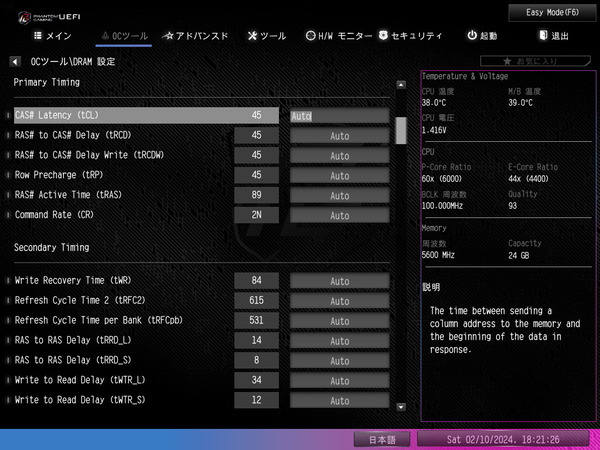Open the Auto dropdown for Command Rate (CR)
This screenshot has width=600, height=450.
pos(339,215)
